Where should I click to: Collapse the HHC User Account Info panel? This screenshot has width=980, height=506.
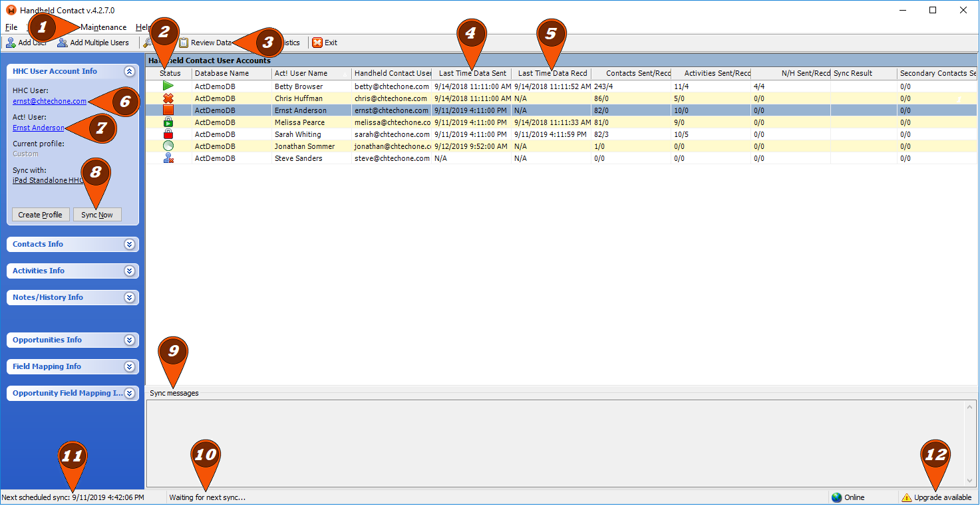click(129, 71)
